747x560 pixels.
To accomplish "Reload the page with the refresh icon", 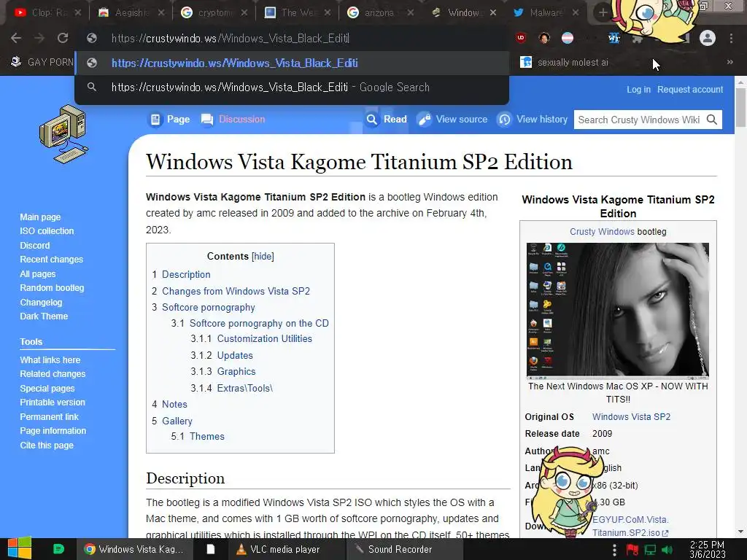I will point(63,38).
